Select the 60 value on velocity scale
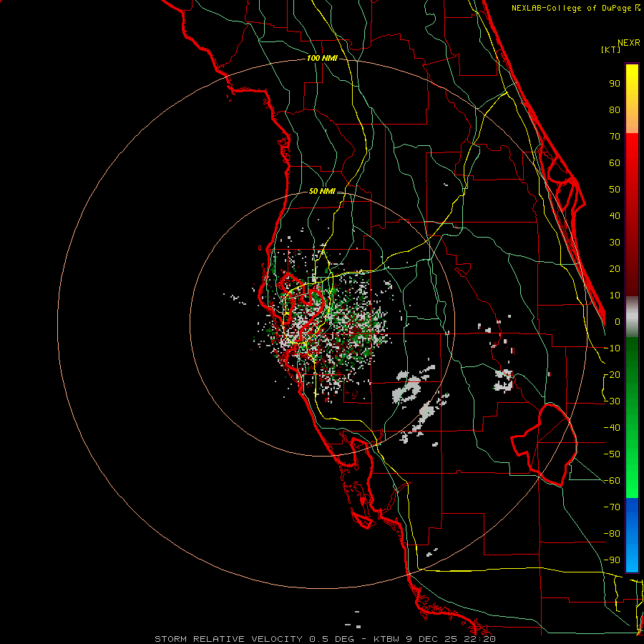This screenshot has width=644, height=644. [615, 162]
